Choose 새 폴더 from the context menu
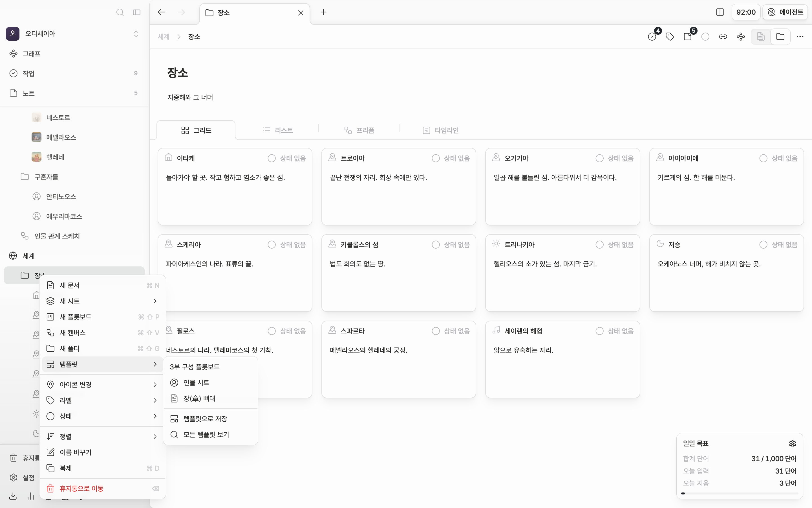 click(x=103, y=349)
